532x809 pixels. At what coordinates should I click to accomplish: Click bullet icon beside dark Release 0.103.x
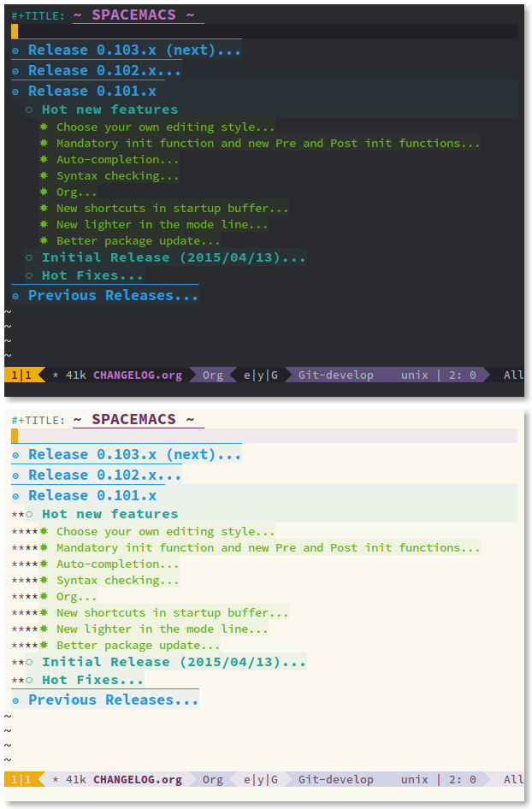16,50
